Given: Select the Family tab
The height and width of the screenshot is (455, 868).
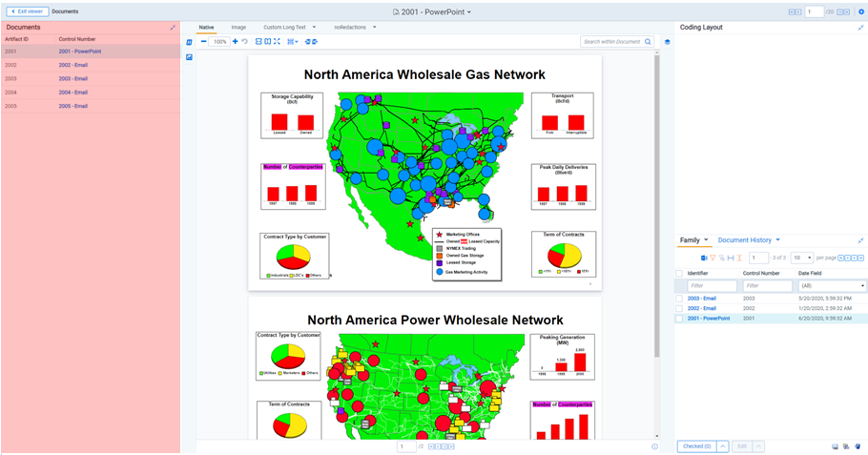Looking at the screenshot, I should (690, 240).
